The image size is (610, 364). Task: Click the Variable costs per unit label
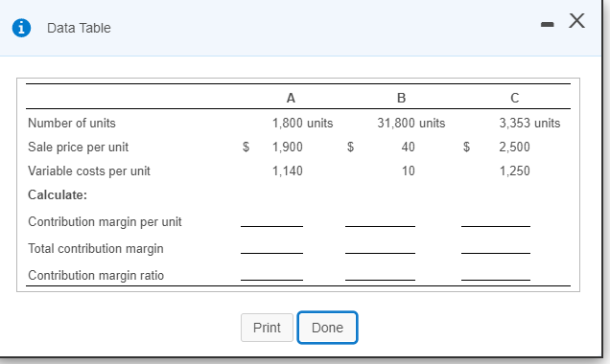88,171
